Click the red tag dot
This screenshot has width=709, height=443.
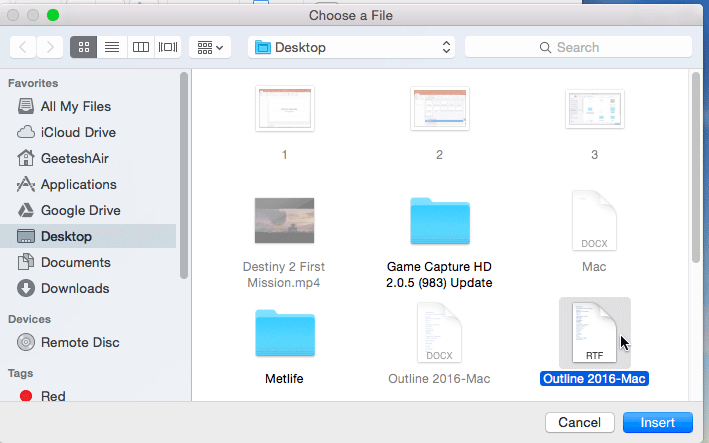click(26, 396)
